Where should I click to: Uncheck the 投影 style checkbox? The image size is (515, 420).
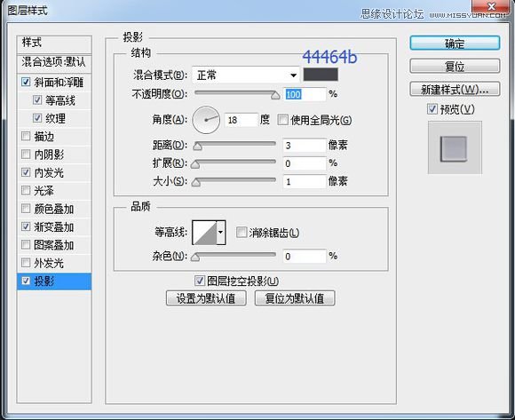point(26,281)
